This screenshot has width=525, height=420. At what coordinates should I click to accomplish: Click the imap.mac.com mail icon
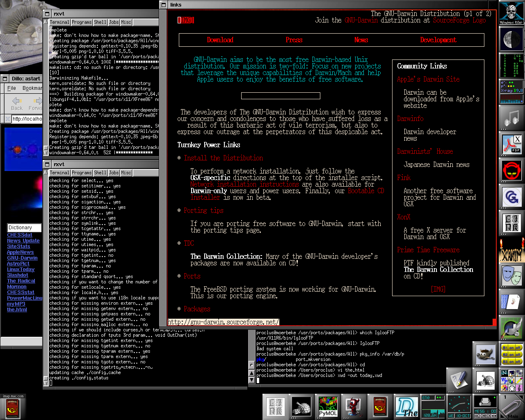[13, 406]
